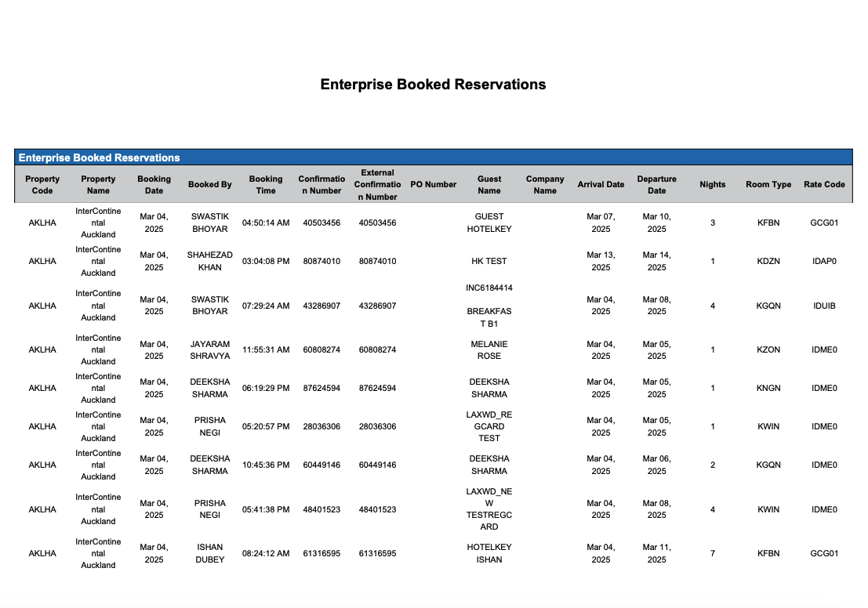This screenshot has height=608, width=868.
Task: Click booking time 04:50:14 AM
Action: (266, 223)
